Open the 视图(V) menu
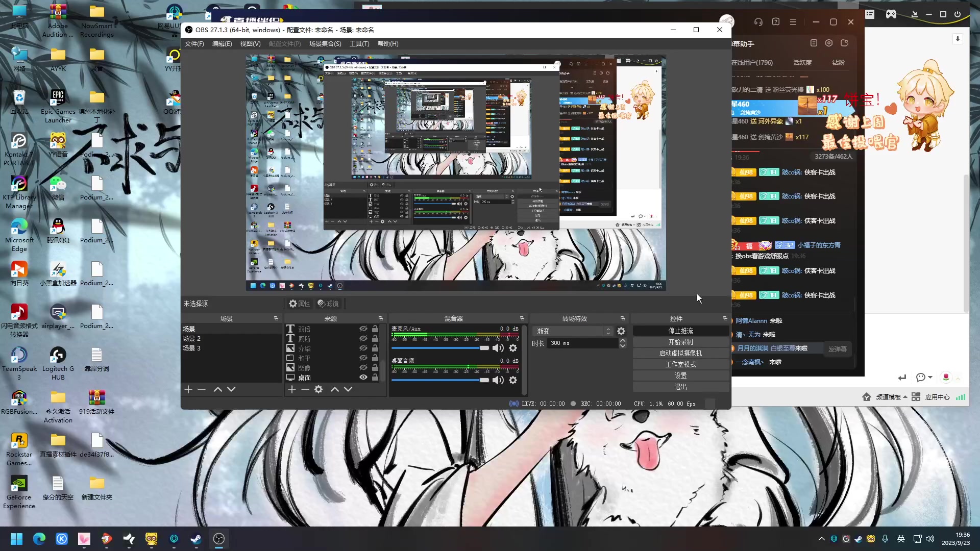 tap(250, 44)
